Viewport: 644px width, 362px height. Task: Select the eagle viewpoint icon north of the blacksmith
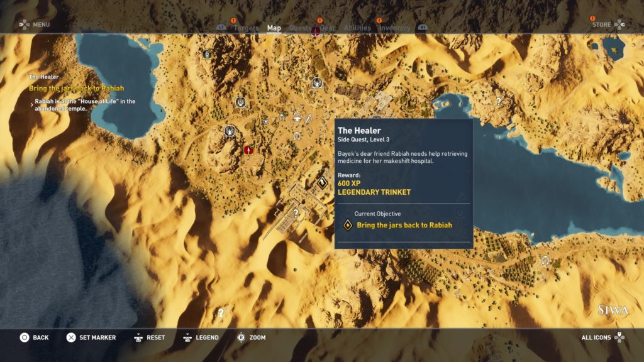coord(317,83)
